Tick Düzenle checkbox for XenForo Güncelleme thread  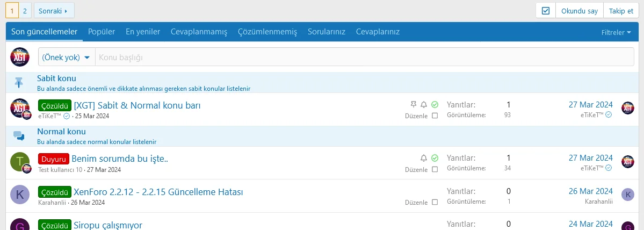click(x=435, y=203)
